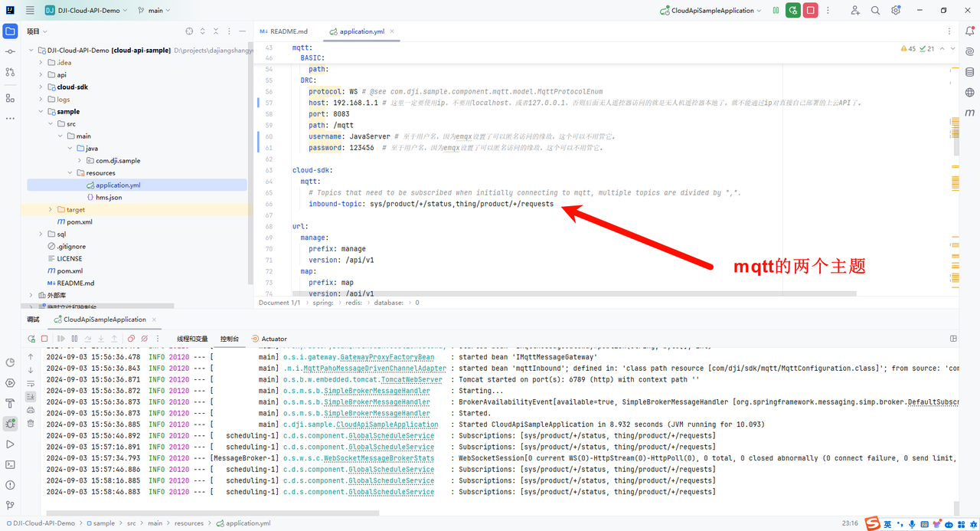Image resolution: width=980 pixels, height=531 pixels.
Task: Print the console output
Action: pyautogui.click(x=31, y=409)
